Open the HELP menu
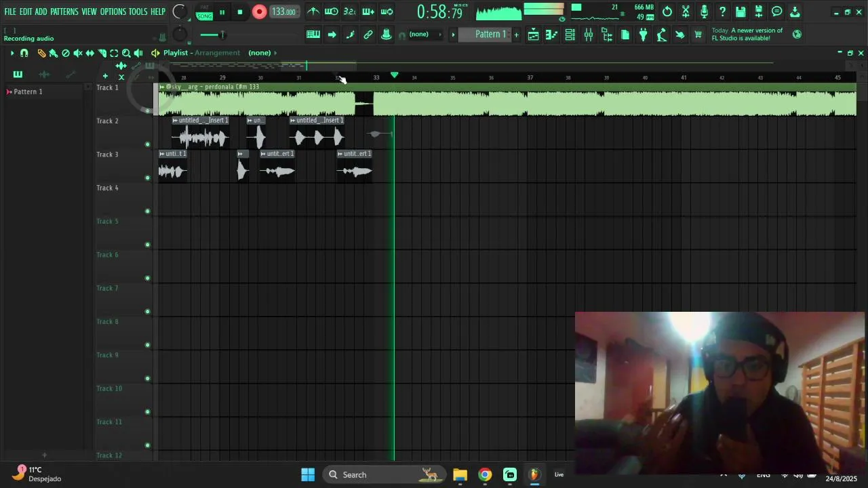This screenshot has height=488, width=868. pyautogui.click(x=158, y=12)
